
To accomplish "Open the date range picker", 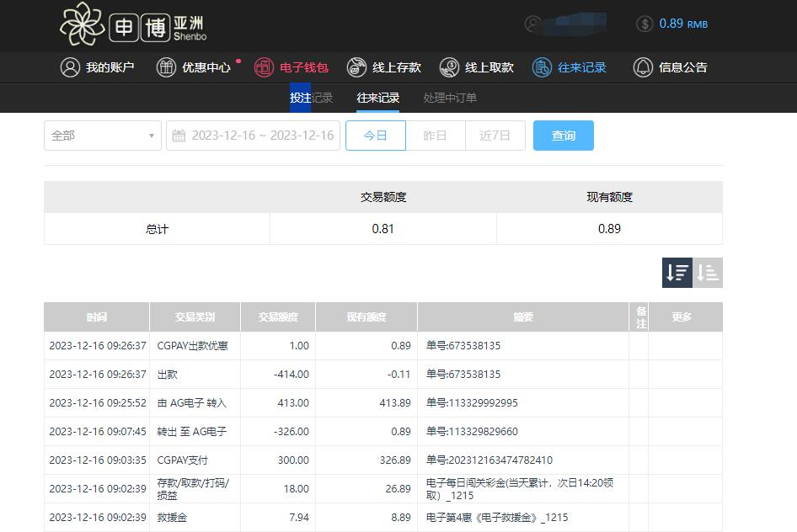I will [262, 136].
